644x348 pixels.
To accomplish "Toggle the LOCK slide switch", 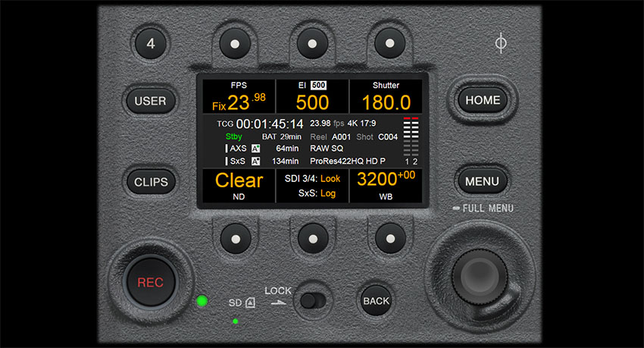I will pos(311,300).
